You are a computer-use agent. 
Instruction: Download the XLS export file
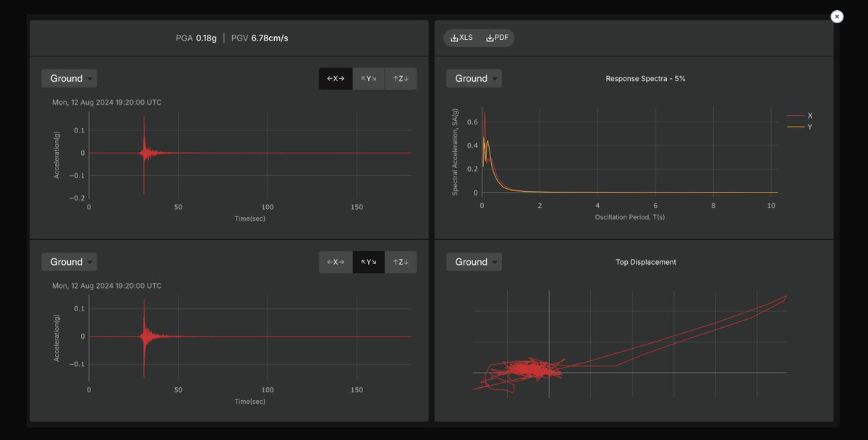461,38
